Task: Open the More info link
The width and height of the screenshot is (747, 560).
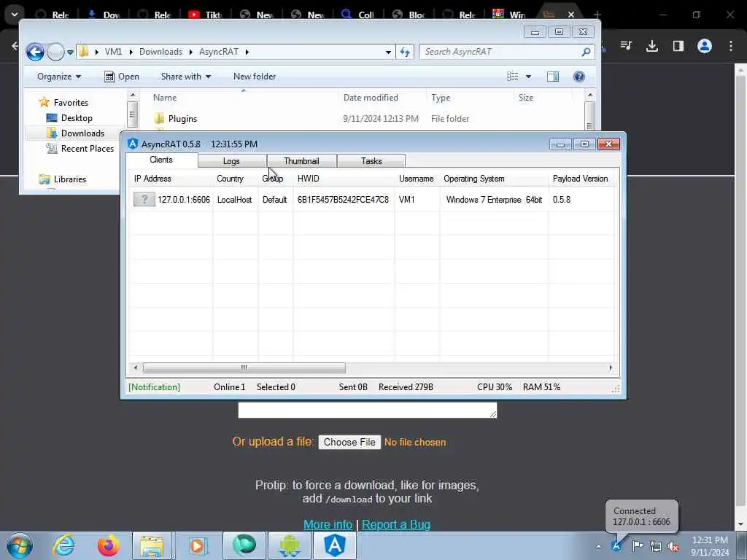Action: pyautogui.click(x=328, y=524)
